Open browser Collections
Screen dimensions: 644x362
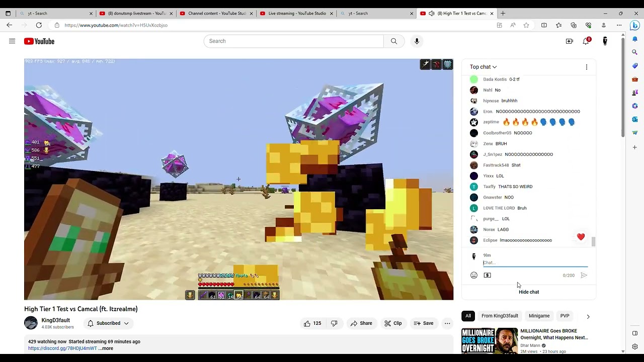(574, 25)
